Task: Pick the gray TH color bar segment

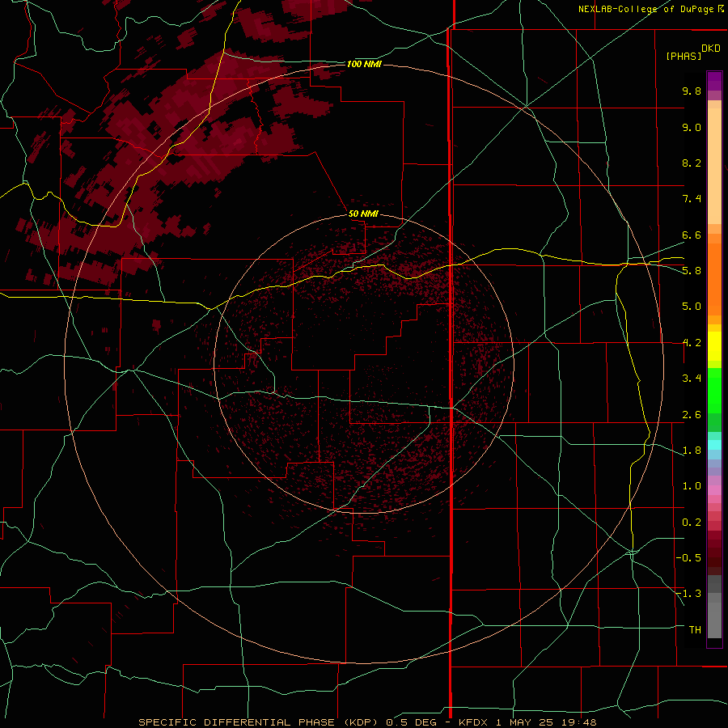Action: pos(714,622)
